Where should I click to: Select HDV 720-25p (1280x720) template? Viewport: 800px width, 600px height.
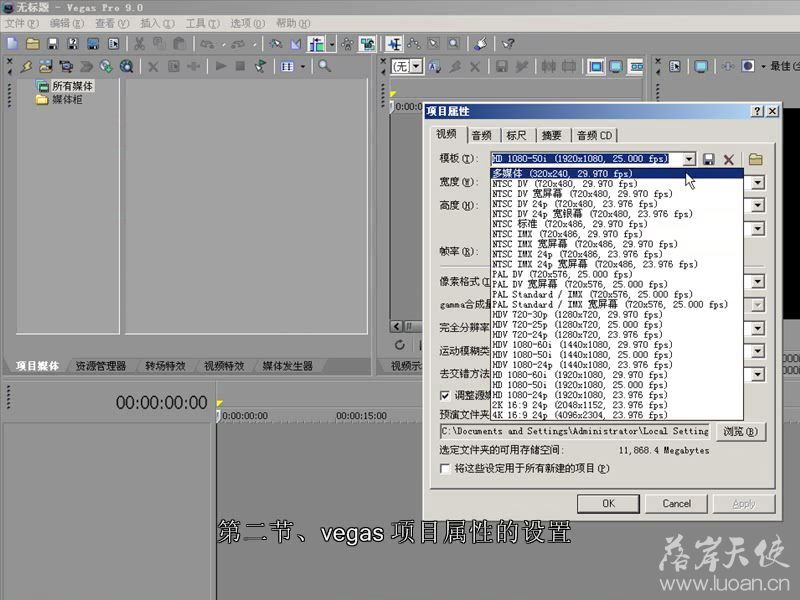pos(616,324)
